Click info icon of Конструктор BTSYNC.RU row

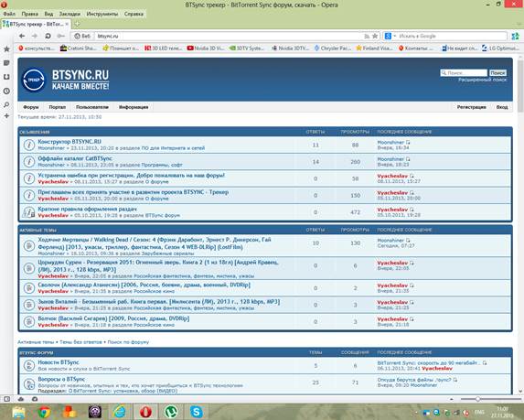point(29,145)
